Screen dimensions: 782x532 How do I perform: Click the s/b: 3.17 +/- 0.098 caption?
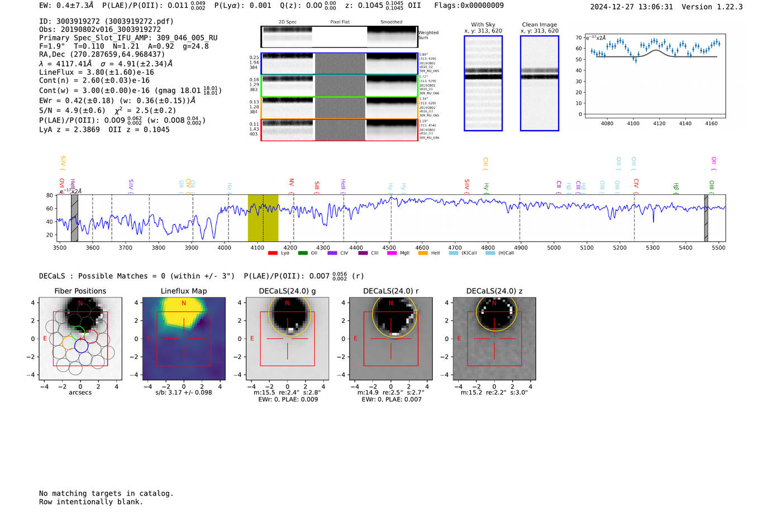(x=184, y=392)
